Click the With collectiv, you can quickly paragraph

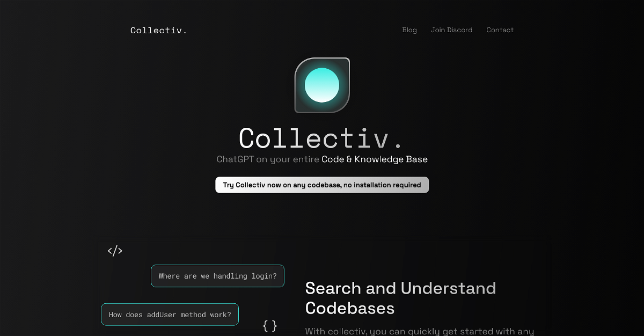[420, 331]
